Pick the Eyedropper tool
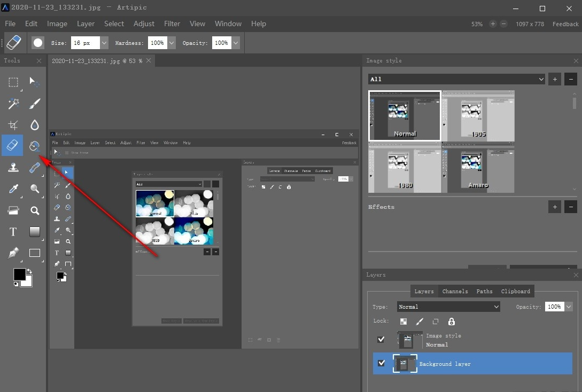 [x=13, y=189]
